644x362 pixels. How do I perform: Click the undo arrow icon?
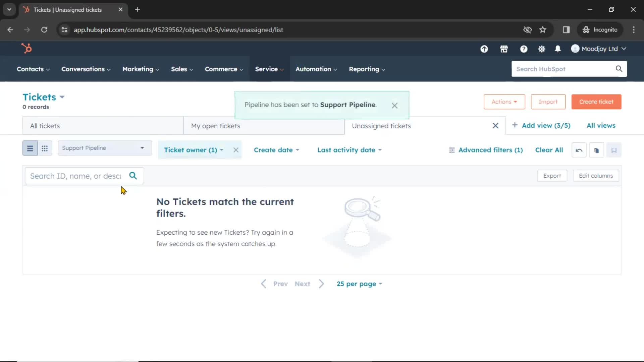tap(579, 150)
